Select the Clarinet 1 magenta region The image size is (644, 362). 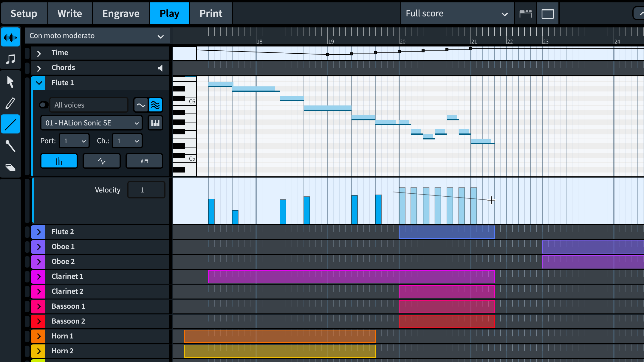pyautogui.click(x=351, y=276)
